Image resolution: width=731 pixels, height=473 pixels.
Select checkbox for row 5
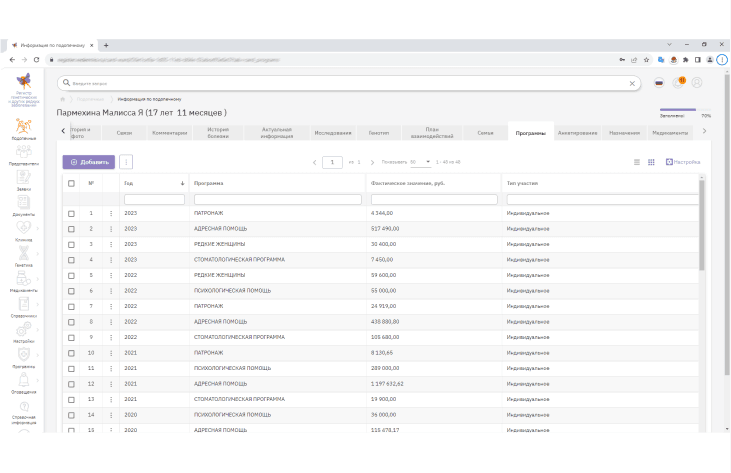click(x=71, y=275)
